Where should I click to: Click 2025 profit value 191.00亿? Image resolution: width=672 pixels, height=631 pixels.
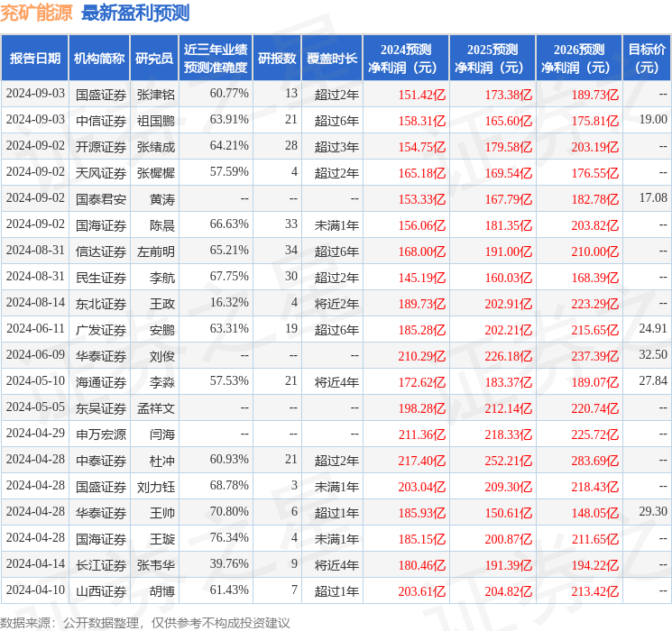[509, 251]
